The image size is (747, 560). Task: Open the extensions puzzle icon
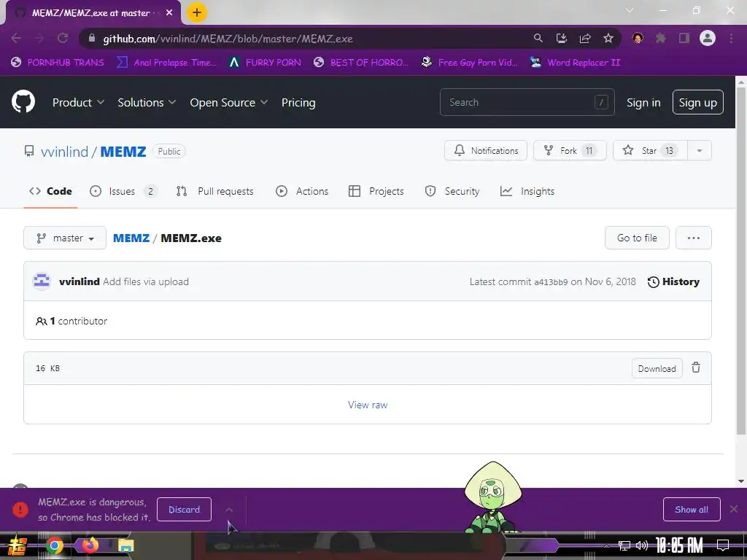pyautogui.click(x=661, y=38)
